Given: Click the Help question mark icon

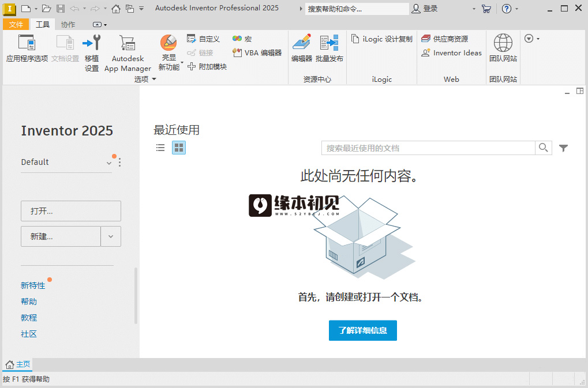Looking at the screenshot, I should [x=507, y=9].
